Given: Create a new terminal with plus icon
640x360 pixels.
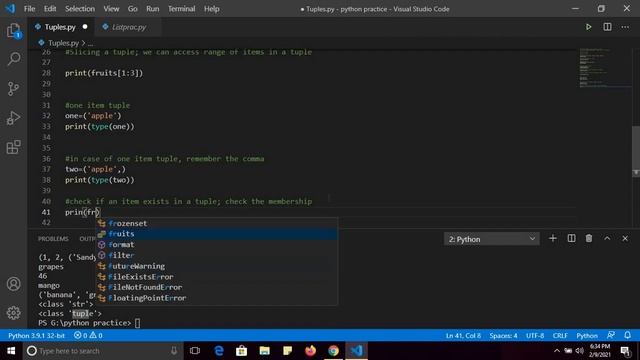Looking at the screenshot, I should [x=553, y=238].
